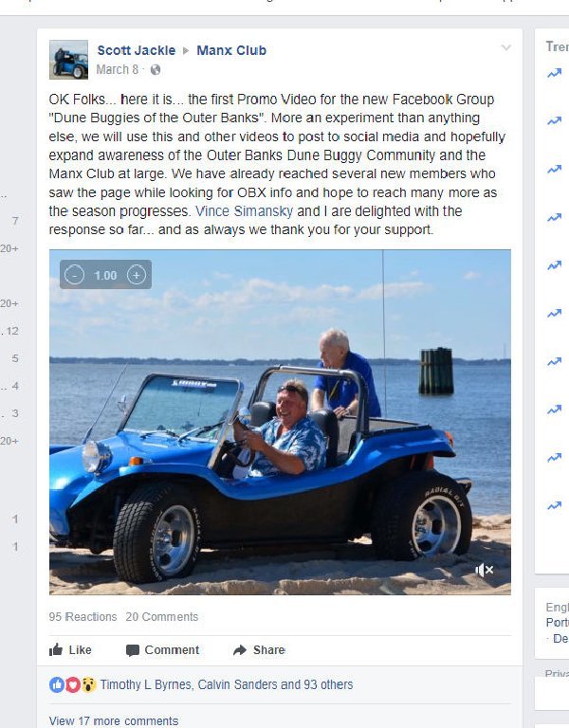This screenshot has width=569, height=728.
Task: Expand the post options chevron menu
Action: [x=506, y=47]
